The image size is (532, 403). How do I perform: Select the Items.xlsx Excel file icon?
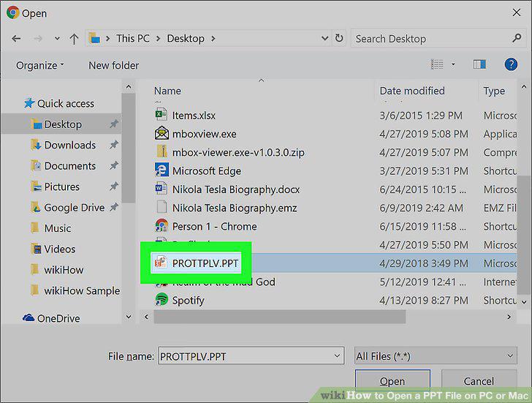click(x=161, y=115)
